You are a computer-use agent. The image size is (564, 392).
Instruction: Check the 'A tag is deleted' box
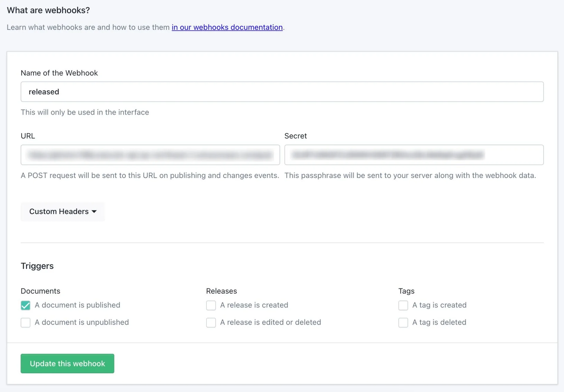click(x=403, y=323)
